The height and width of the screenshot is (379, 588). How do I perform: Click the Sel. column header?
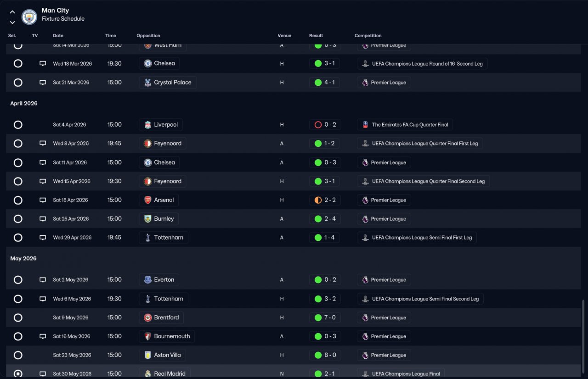click(x=12, y=36)
